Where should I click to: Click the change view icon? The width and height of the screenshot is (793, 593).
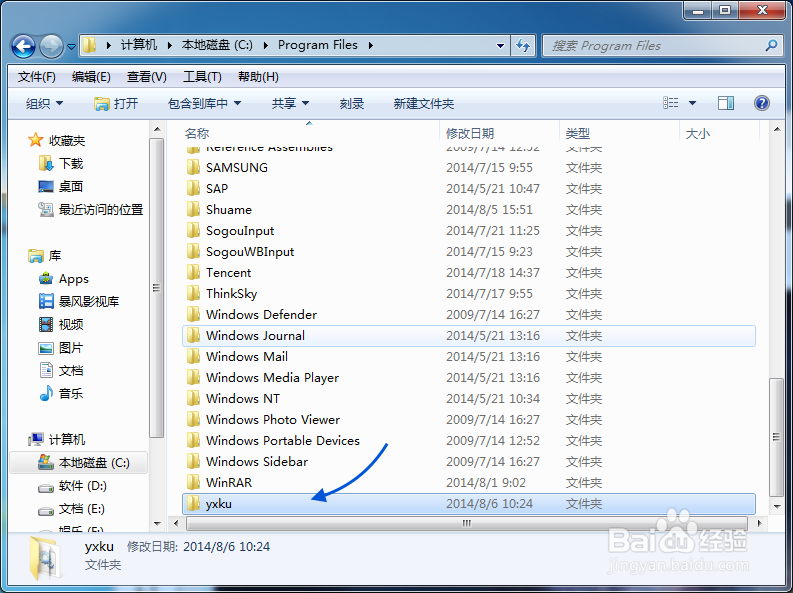pos(671,103)
